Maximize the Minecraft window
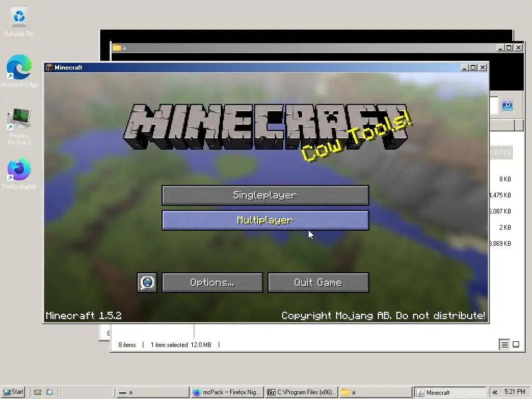The height and width of the screenshot is (399, 532). coord(473,68)
